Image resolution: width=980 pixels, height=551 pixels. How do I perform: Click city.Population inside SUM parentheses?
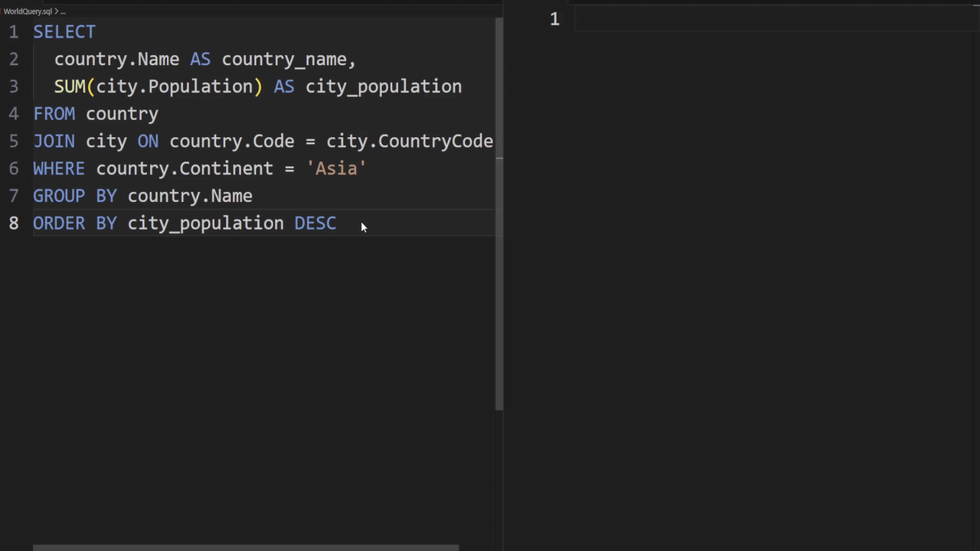pyautogui.click(x=174, y=86)
